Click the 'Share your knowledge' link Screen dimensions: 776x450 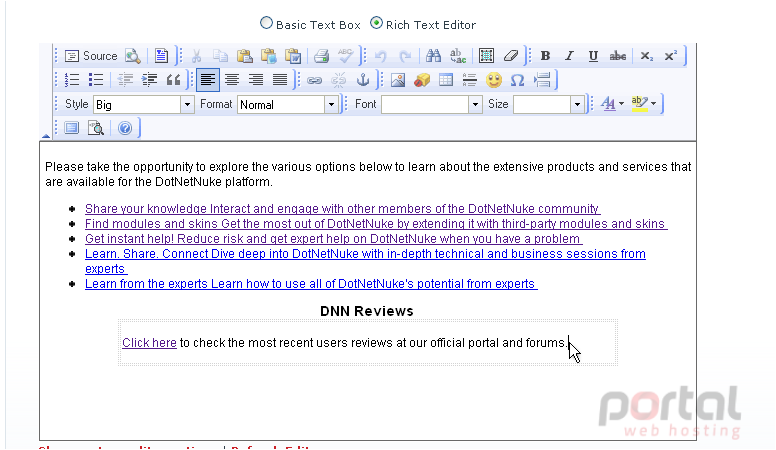pyautogui.click(x=342, y=209)
